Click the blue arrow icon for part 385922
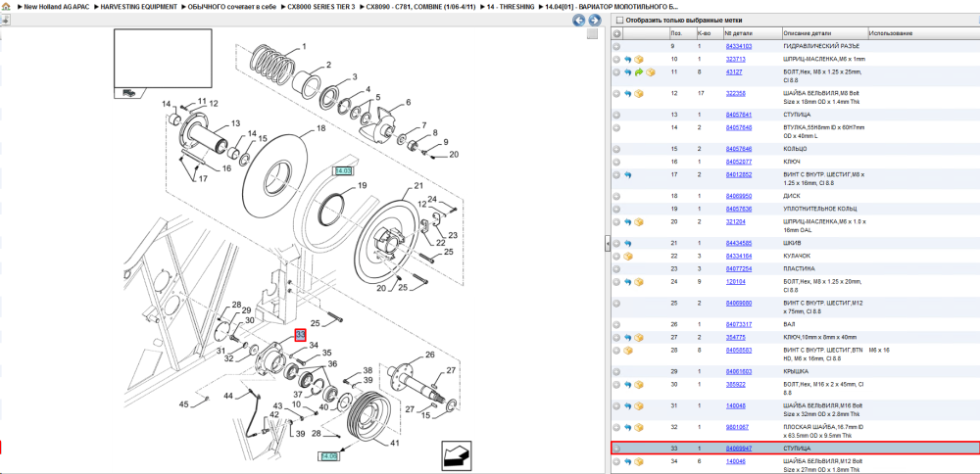The width and height of the screenshot is (980, 474). [x=628, y=385]
